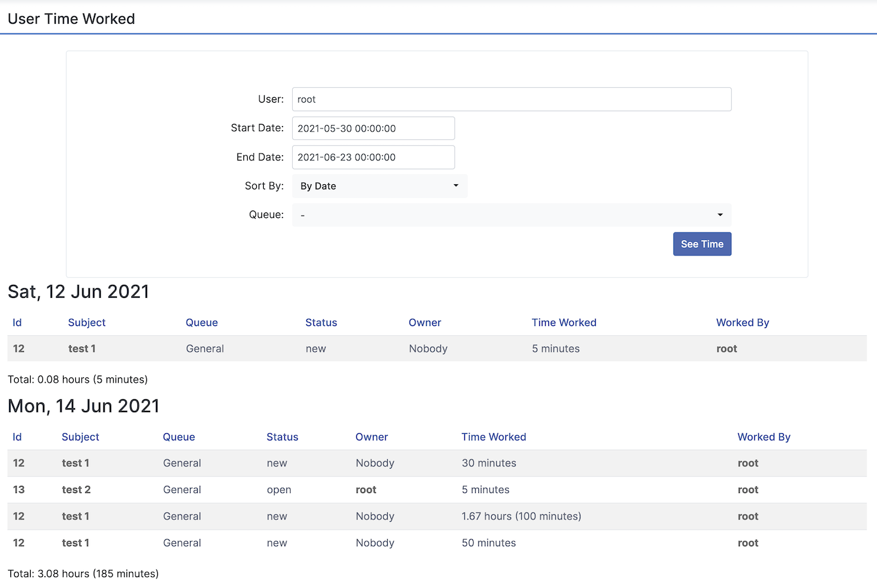Sort the second table by Owner

371,437
